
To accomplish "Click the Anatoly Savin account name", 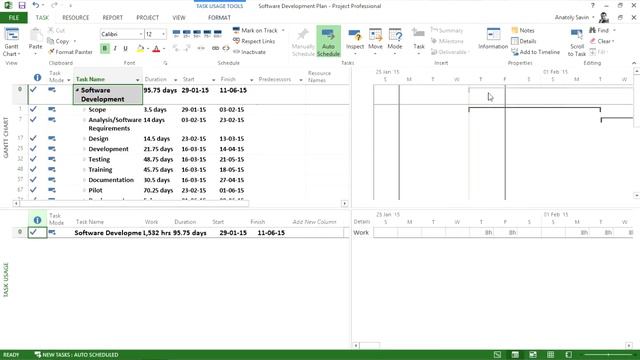I will [x=572, y=18].
